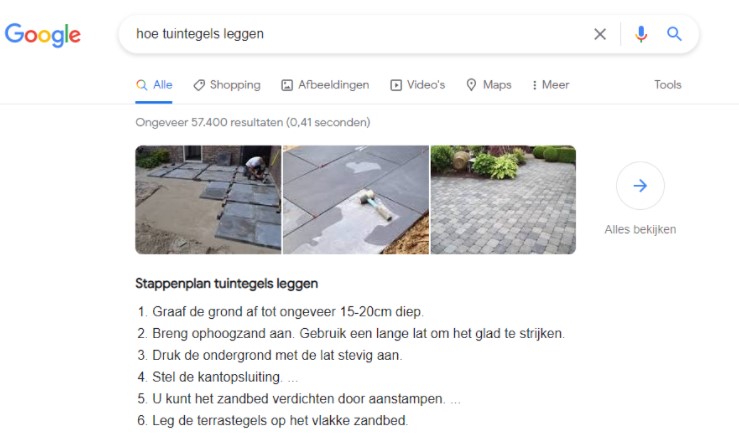Switch to the Shopping tab
The height and width of the screenshot is (440, 739).
227,85
